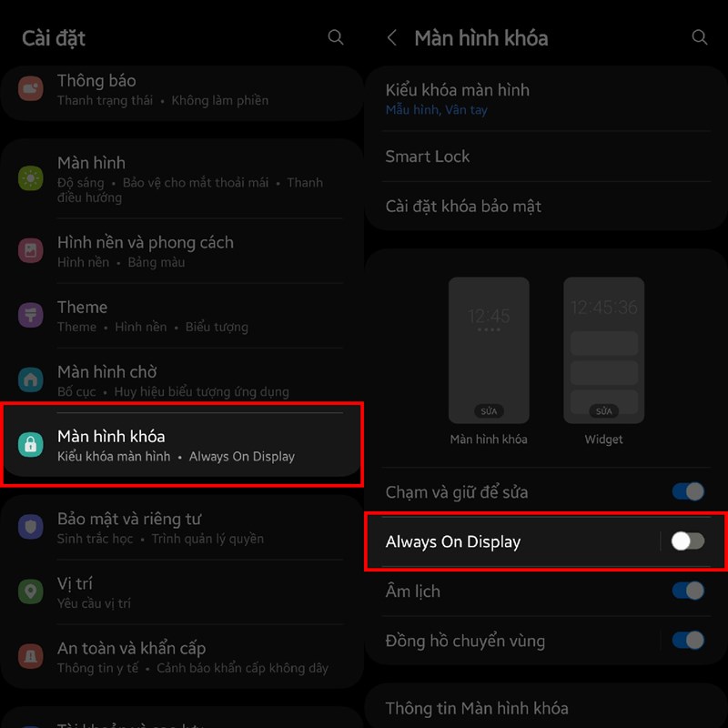Disable the Âm lịch toggle
728x728 pixels.
(688, 591)
